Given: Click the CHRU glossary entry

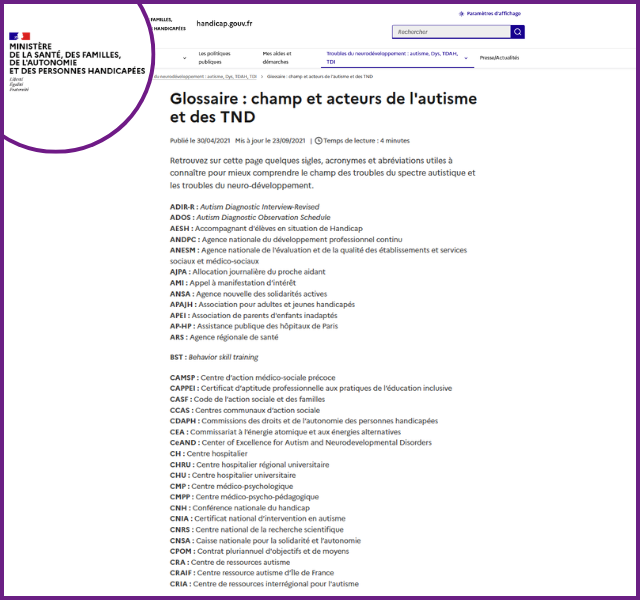Looking at the screenshot, I should coord(249,464).
